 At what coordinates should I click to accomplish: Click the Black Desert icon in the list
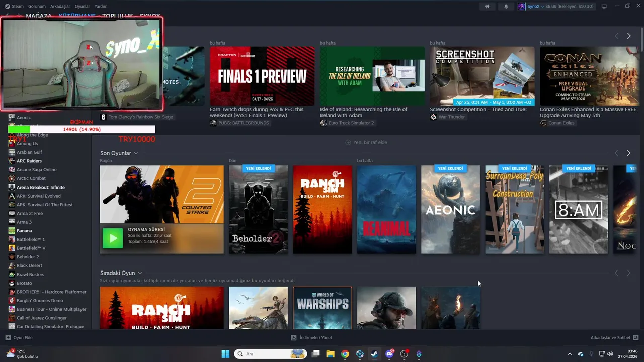pos(12,265)
